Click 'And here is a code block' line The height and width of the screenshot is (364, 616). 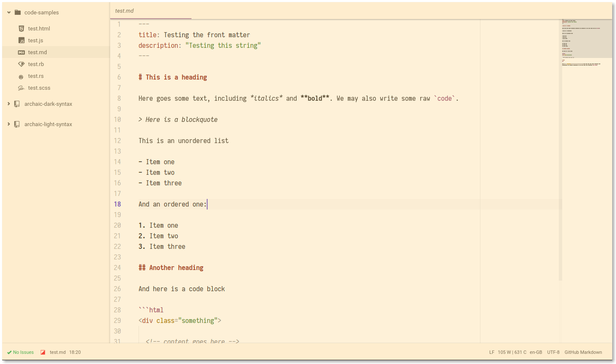pyautogui.click(x=182, y=289)
